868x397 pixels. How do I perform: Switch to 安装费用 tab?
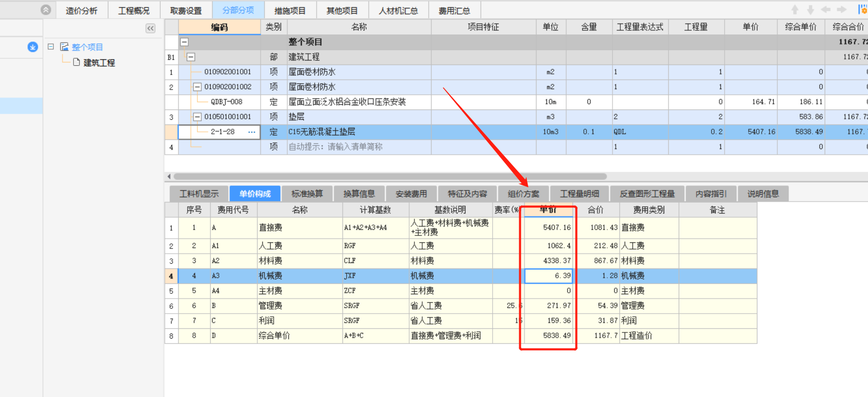(x=411, y=194)
